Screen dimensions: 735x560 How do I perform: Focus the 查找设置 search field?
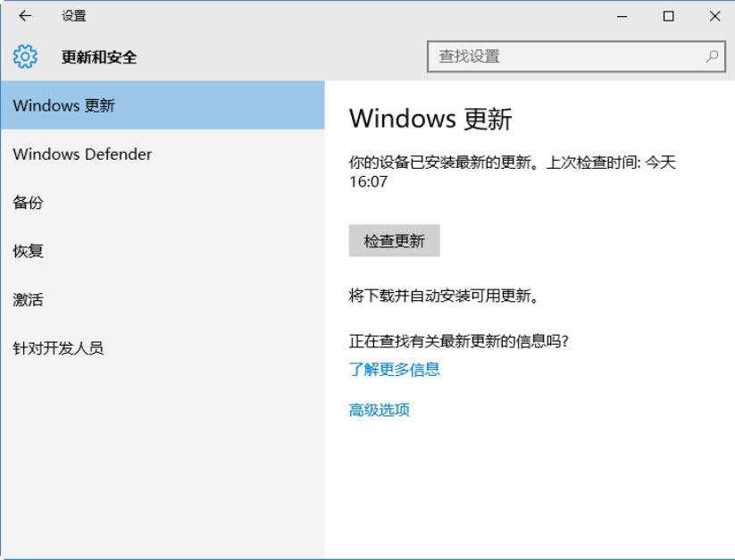point(567,56)
